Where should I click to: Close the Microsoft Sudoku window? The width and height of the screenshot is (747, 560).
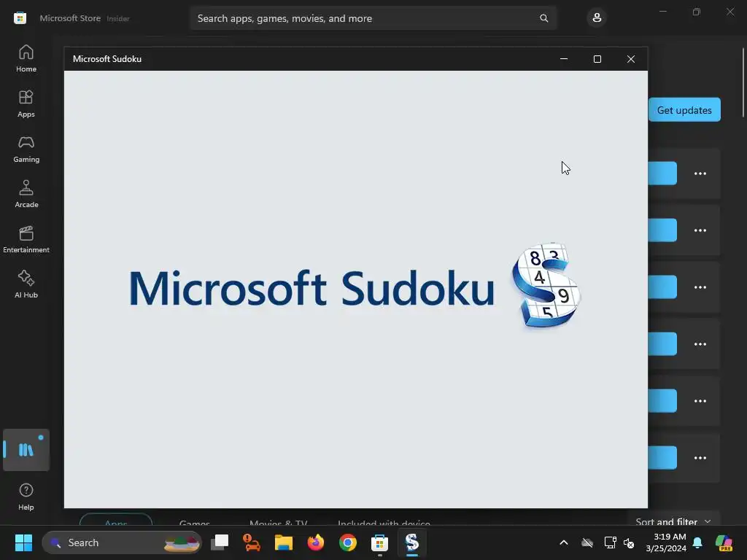[631, 59]
